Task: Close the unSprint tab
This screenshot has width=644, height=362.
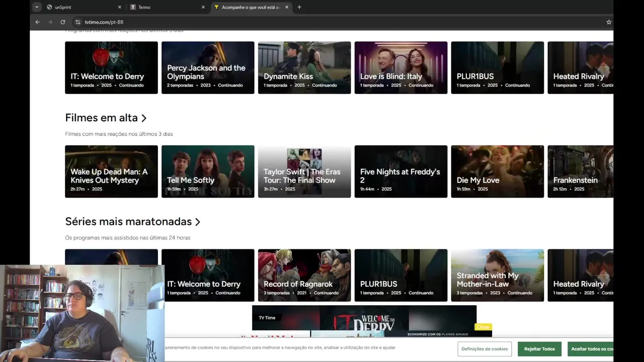Action: (120, 7)
